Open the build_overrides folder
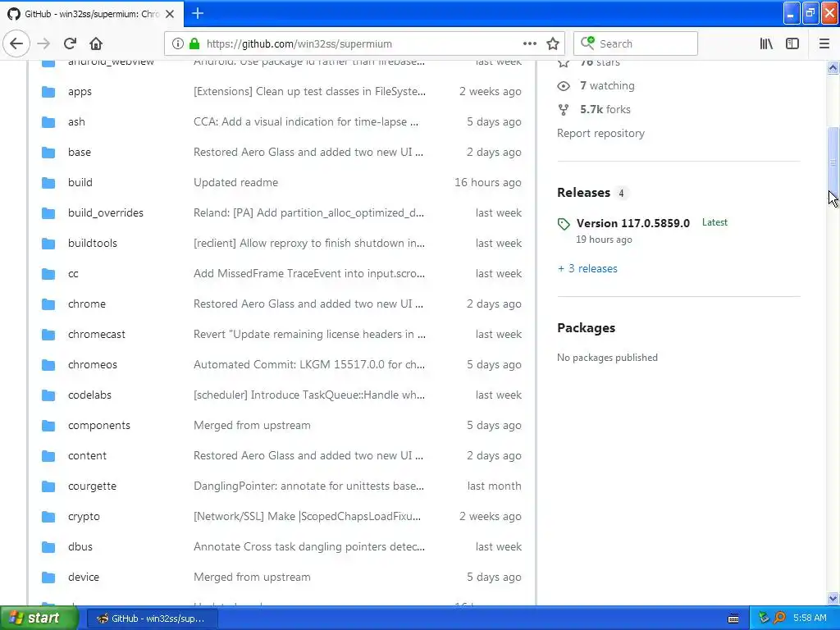 pos(106,212)
